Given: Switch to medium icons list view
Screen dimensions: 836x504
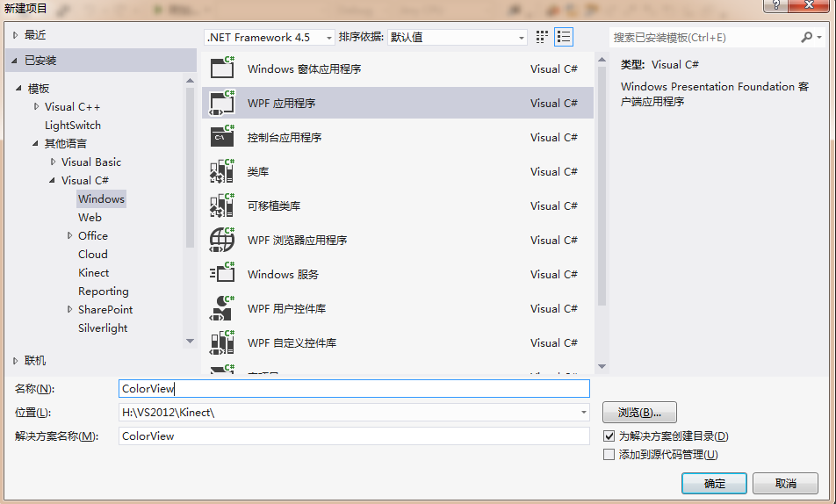Looking at the screenshot, I should (x=564, y=37).
